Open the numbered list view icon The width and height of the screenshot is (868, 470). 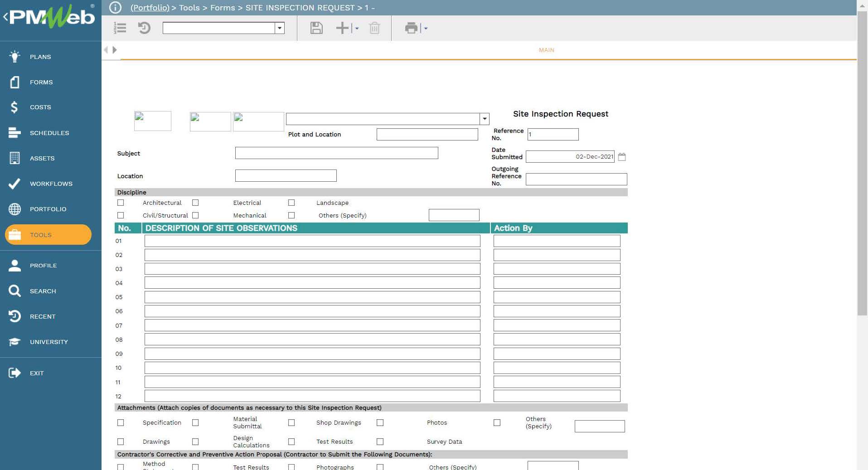tap(120, 28)
